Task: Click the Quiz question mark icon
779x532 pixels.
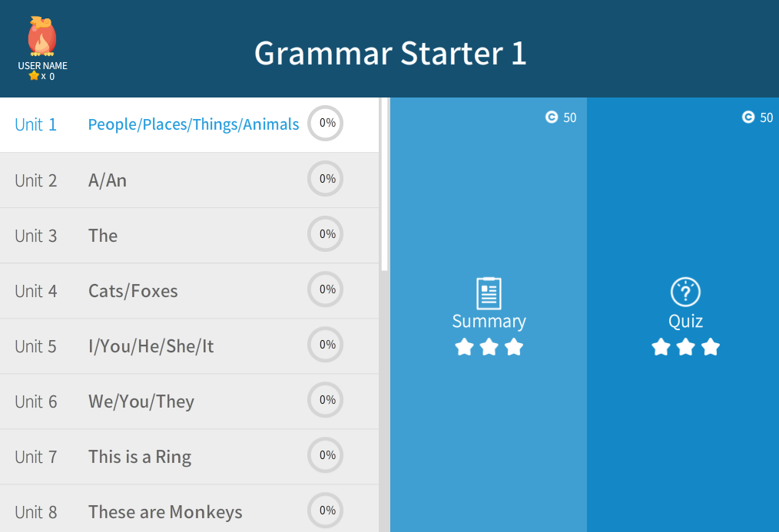Action: click(x=685, y=292)
